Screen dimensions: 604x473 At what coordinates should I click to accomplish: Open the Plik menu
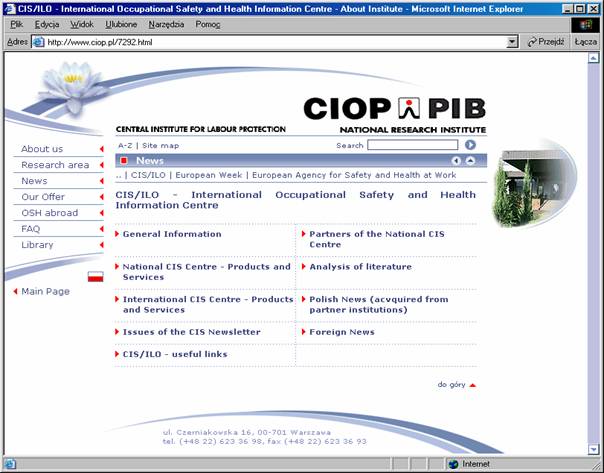point(17,24)
